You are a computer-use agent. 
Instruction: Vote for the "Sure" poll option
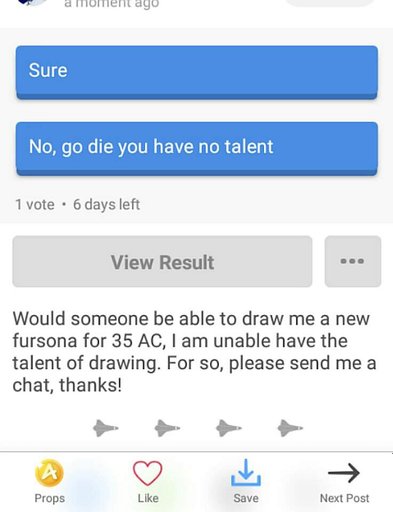point(197,72)
